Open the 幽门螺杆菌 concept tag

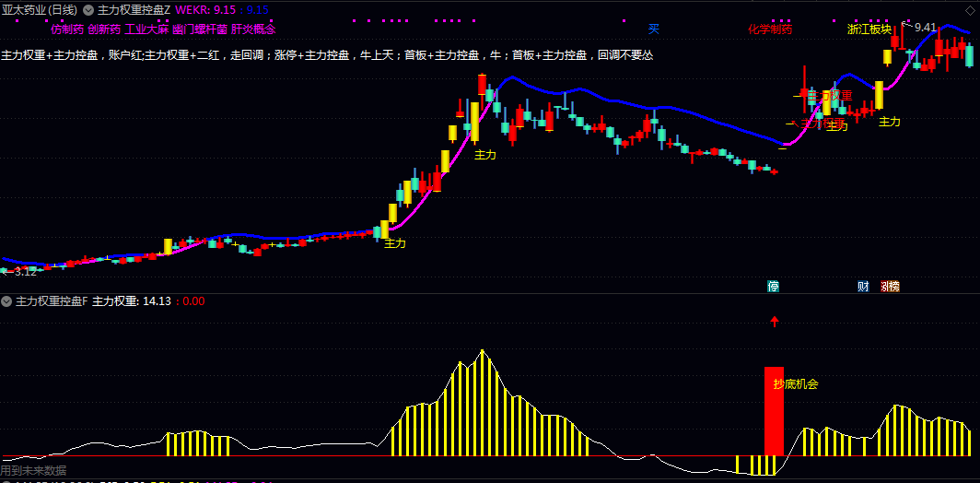tap(199, 29)
